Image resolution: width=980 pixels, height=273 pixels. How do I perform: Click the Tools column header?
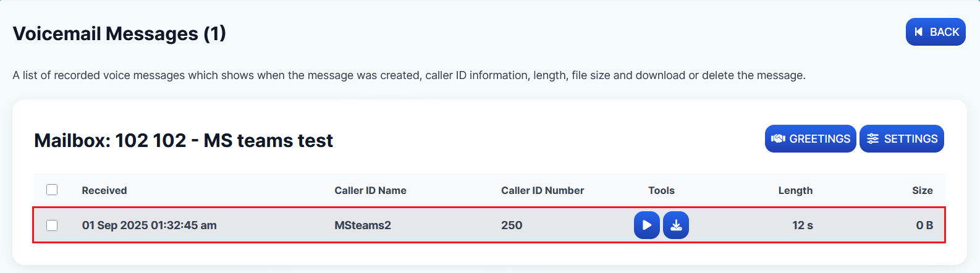tap(661, 190)
